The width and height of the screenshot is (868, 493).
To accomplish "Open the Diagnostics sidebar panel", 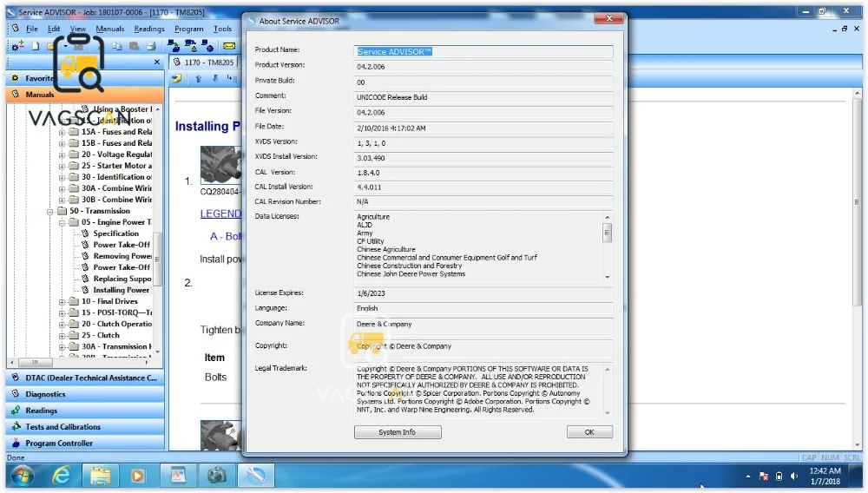I will pyautogui.click(x=85, y=394).
